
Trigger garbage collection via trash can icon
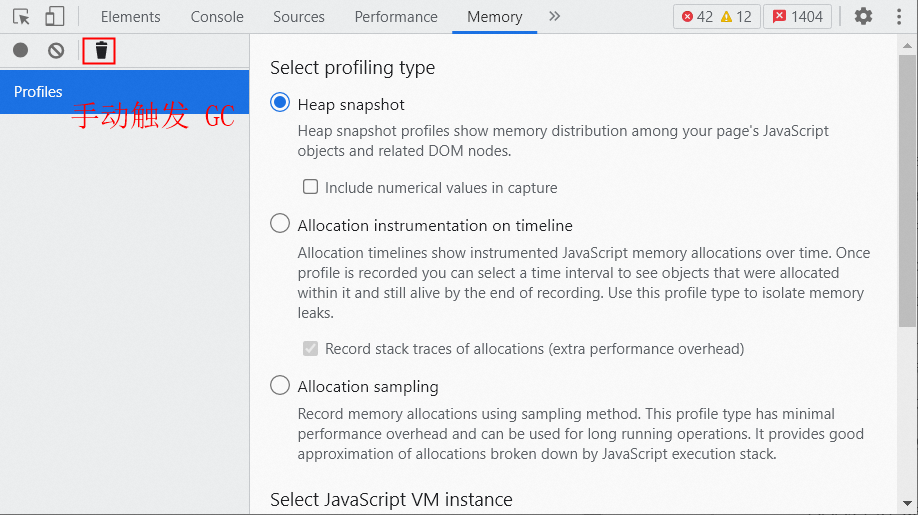tap(101, 50)
